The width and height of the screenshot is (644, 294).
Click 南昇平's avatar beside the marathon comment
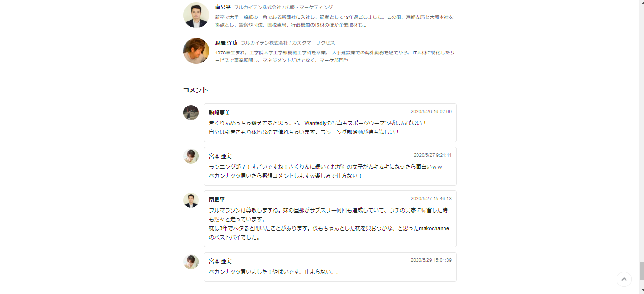191,200
